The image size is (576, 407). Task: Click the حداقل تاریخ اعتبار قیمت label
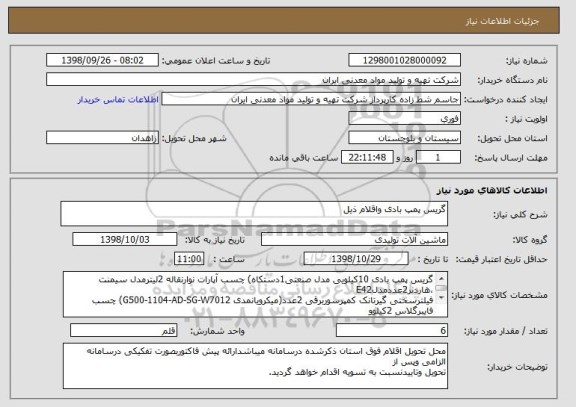coord(501,259)
